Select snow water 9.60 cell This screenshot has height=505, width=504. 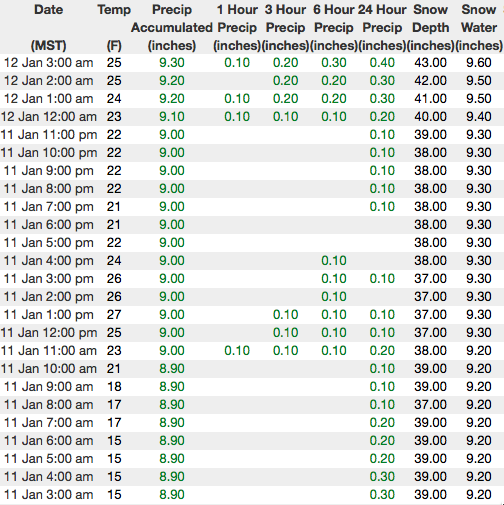(479, 63)
